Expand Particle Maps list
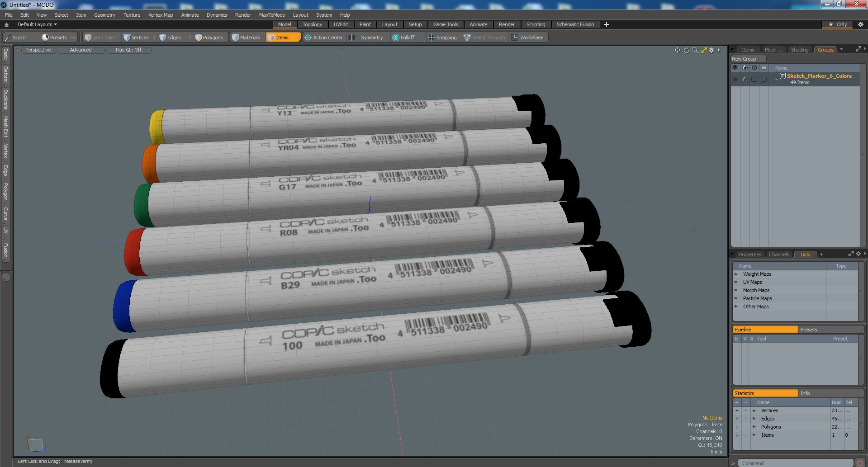 coord(736,298)
